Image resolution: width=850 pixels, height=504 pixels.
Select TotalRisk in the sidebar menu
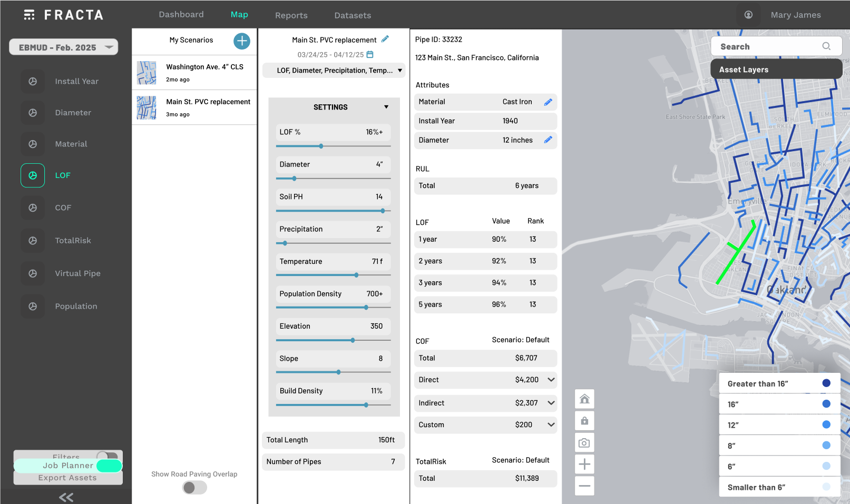(x=73, y=241)
